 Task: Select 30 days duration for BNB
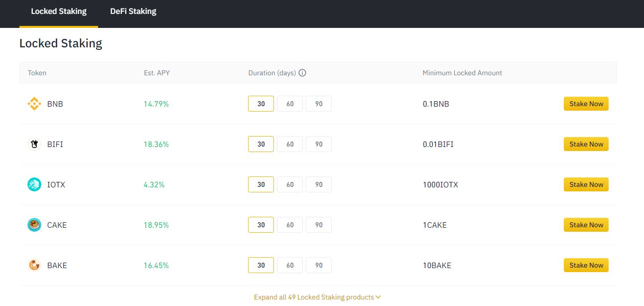261,104
